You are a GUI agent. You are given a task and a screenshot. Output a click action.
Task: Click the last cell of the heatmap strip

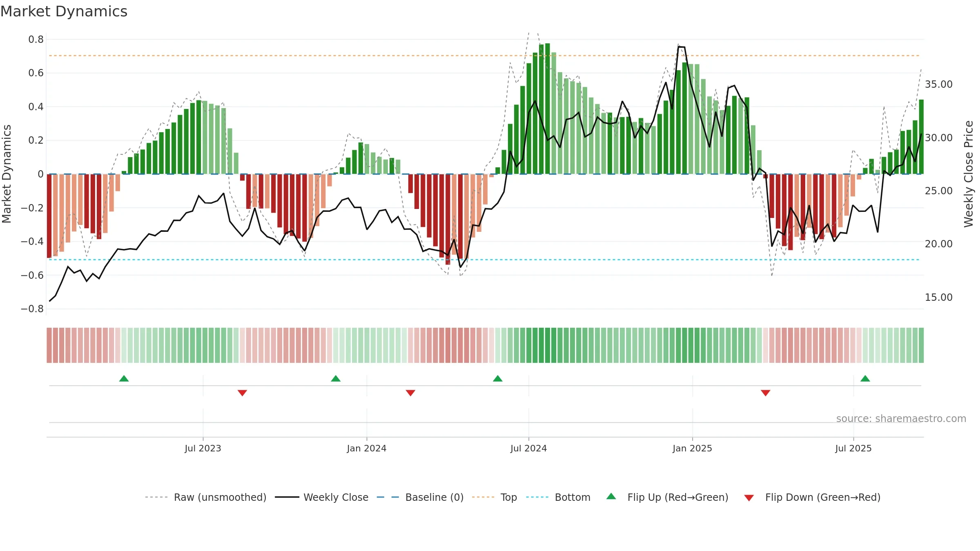click(921, 345)
